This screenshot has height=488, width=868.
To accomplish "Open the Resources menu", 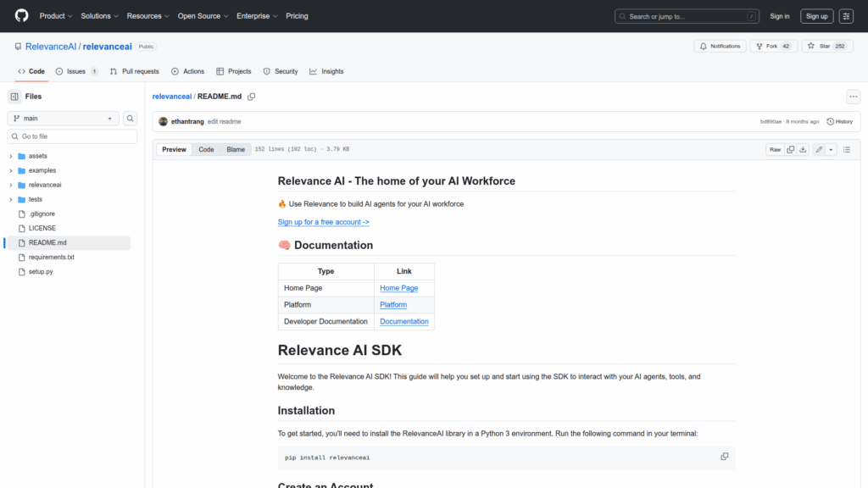I will [x=147, y=16].
